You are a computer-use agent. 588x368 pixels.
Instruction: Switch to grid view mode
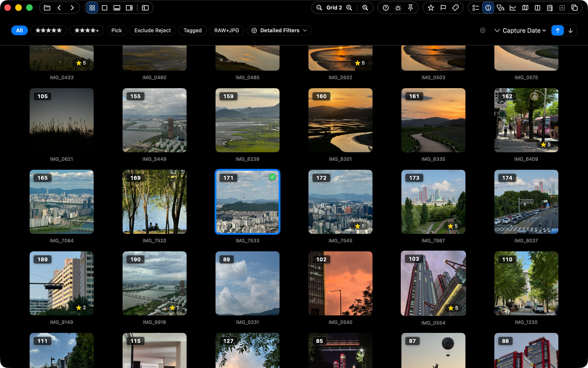pyautogui.click(x=92, y=8)
